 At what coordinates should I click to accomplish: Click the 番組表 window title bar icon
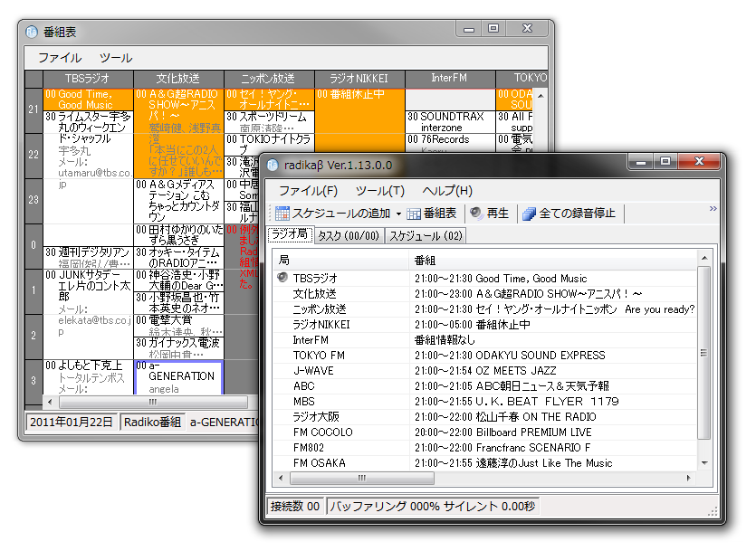pos(32,33)
